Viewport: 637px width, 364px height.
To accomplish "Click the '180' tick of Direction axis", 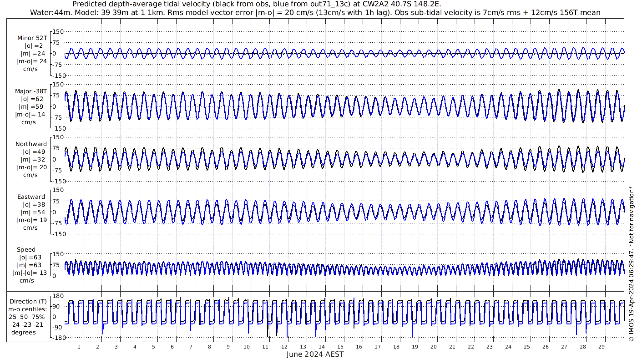I will pos(58,296).
